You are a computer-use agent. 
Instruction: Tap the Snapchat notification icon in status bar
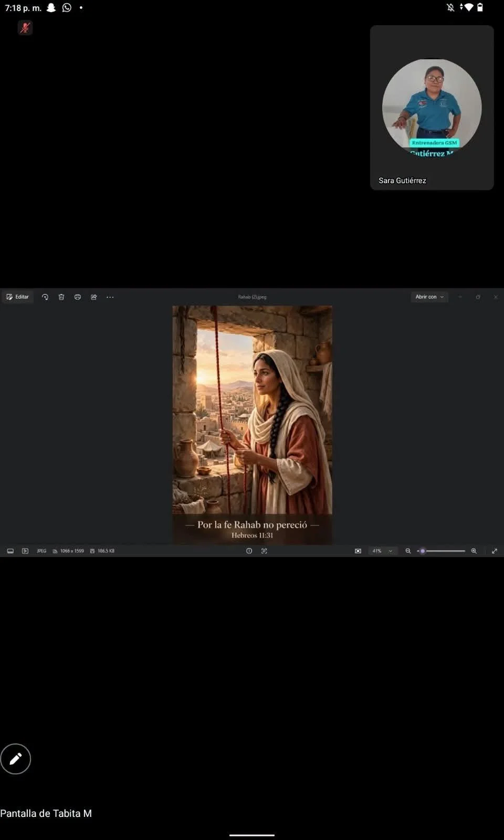click(x=51, y=8)
